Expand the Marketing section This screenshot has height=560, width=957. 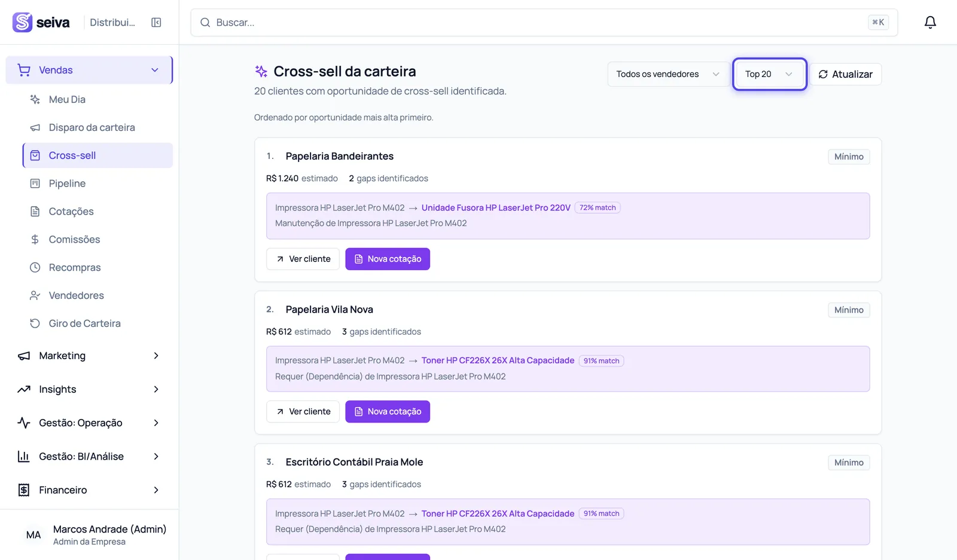coord(89,356)
